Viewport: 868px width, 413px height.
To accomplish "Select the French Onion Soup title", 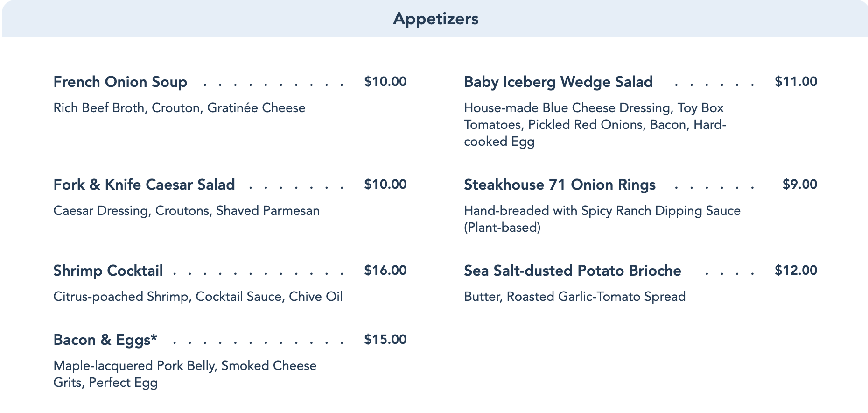I will [120, 82].
